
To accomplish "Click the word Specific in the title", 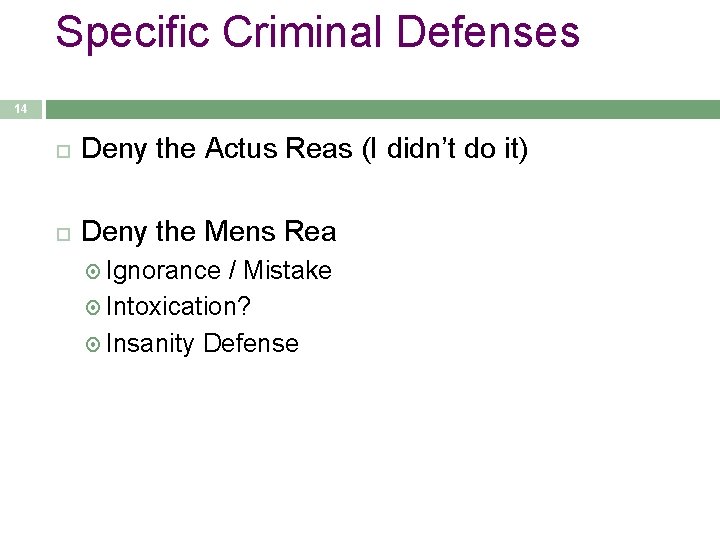I will 132,33.
